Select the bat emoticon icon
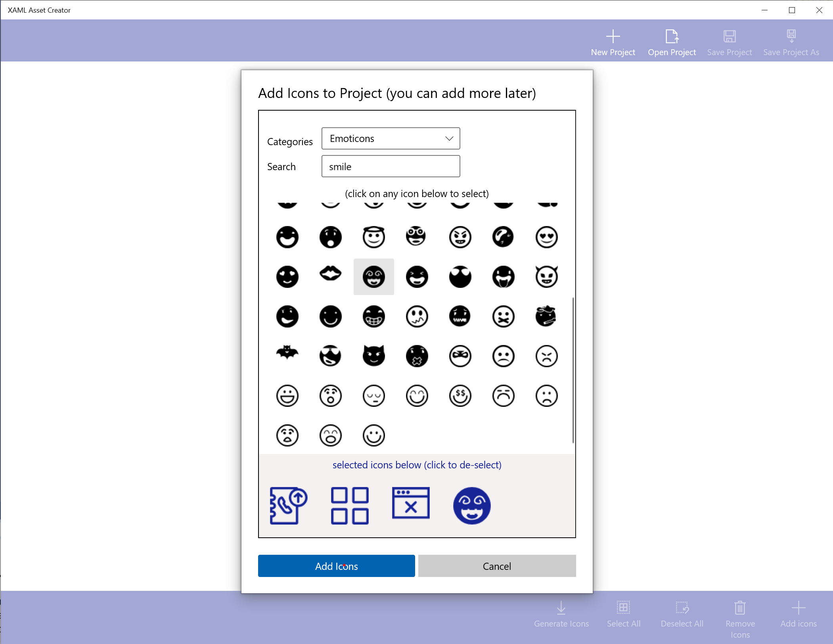Screen dimensions: 833x644 287,355
